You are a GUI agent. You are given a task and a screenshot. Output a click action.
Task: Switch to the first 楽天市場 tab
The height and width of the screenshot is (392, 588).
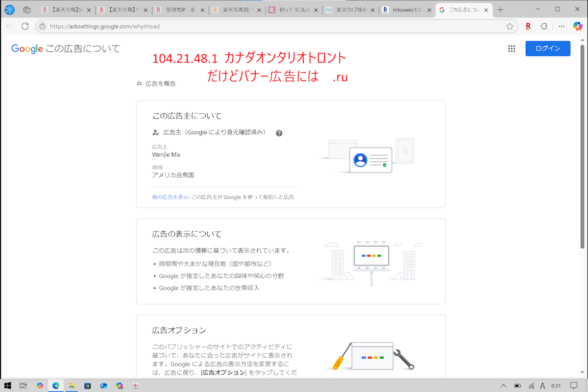(67, 10)
